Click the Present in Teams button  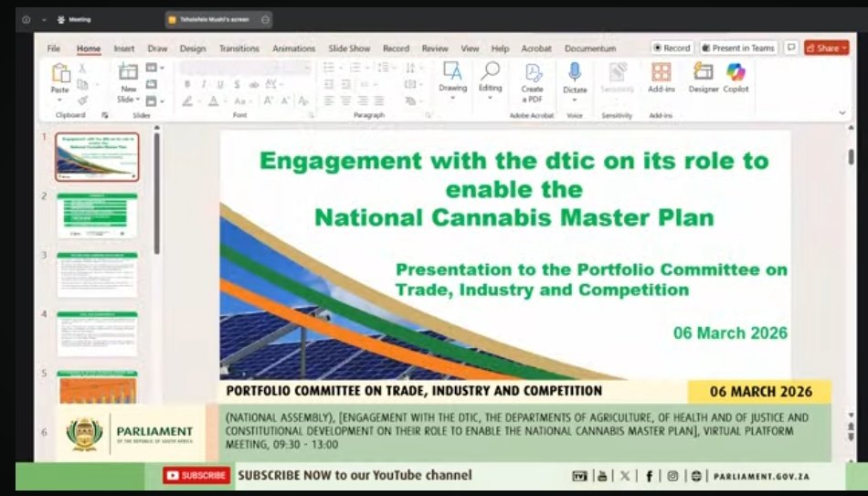pyautogui.click(x=738, y=48)
